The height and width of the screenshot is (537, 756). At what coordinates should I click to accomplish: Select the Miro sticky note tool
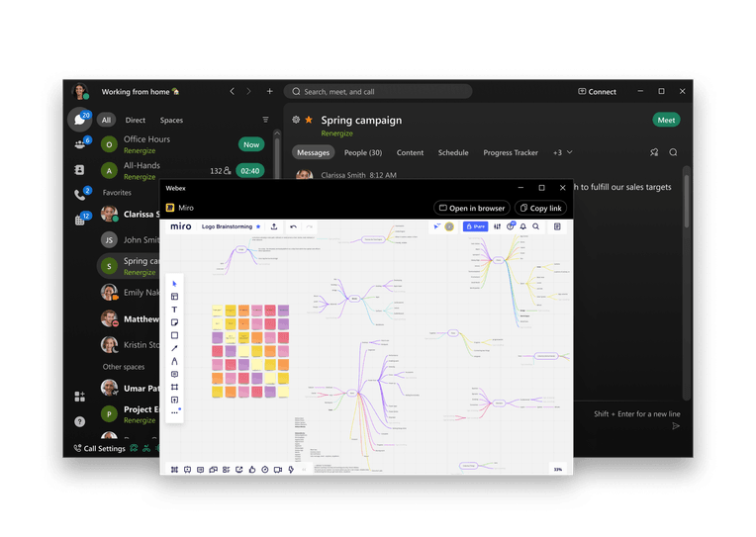tap(174, 322)
